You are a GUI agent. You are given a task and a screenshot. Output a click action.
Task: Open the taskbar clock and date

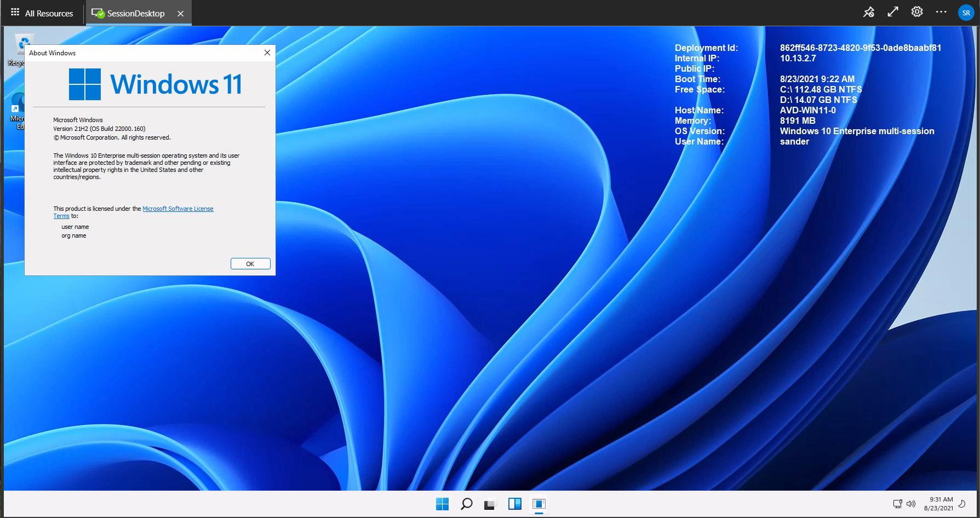point(938,504)
